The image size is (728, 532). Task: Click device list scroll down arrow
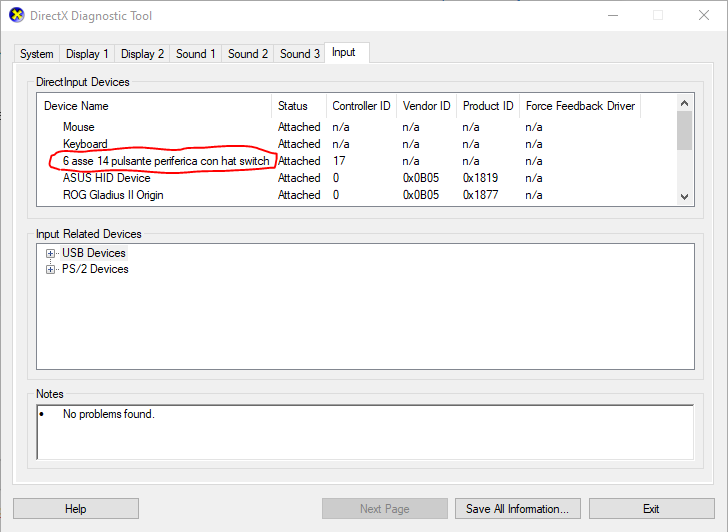[x=684, y=196]
